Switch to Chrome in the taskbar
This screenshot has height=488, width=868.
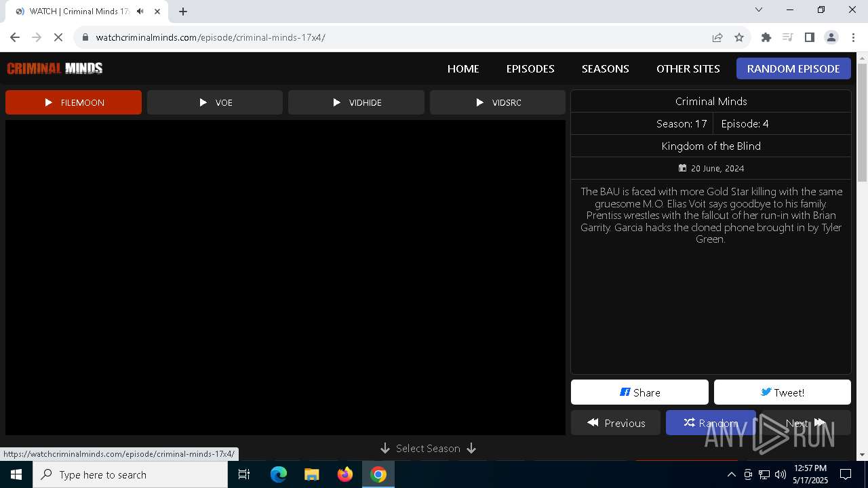pos(378,474)
